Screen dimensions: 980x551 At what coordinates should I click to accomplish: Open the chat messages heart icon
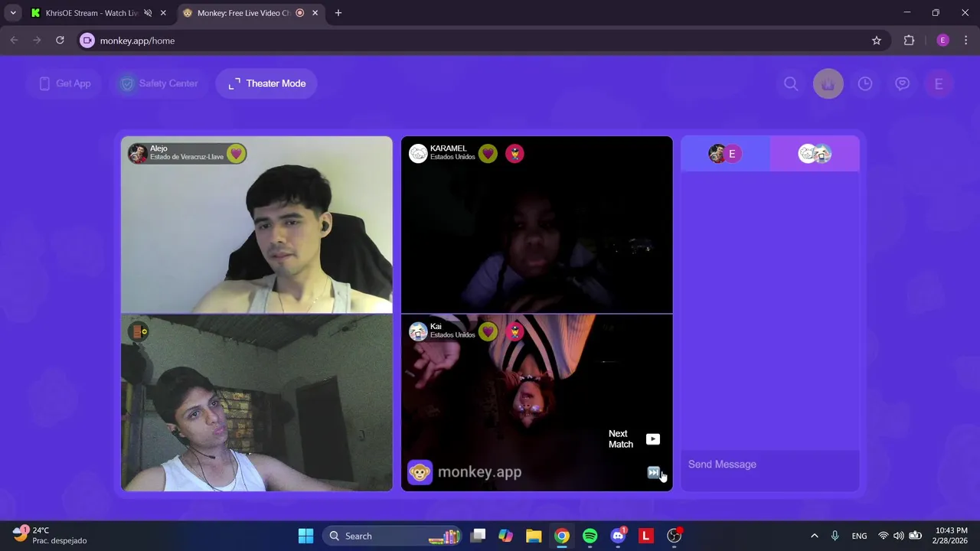(902, 84)
